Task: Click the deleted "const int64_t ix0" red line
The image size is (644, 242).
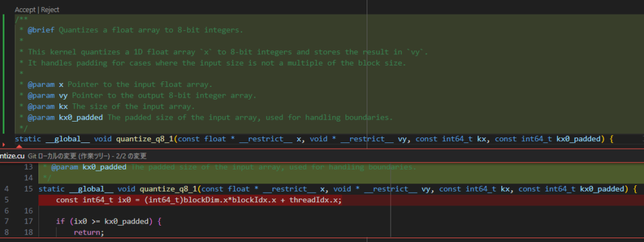Action: click(x=199, y=200)
